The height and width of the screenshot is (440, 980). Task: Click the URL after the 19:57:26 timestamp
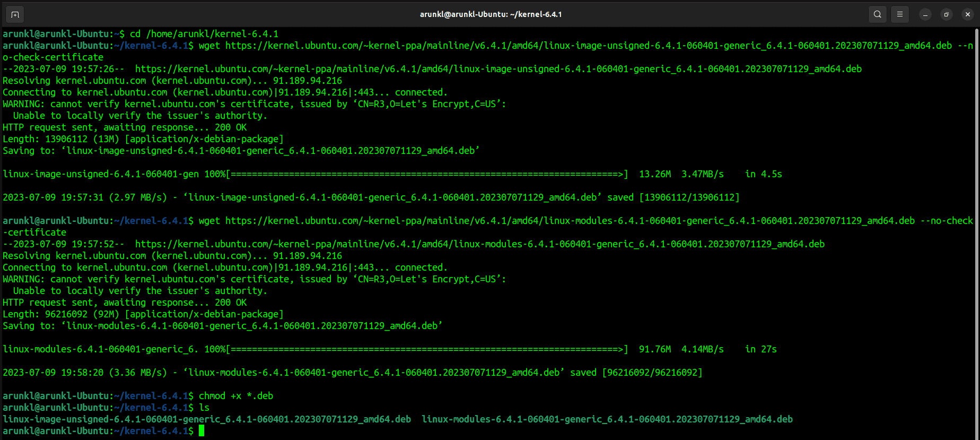[x=498, y=69]
